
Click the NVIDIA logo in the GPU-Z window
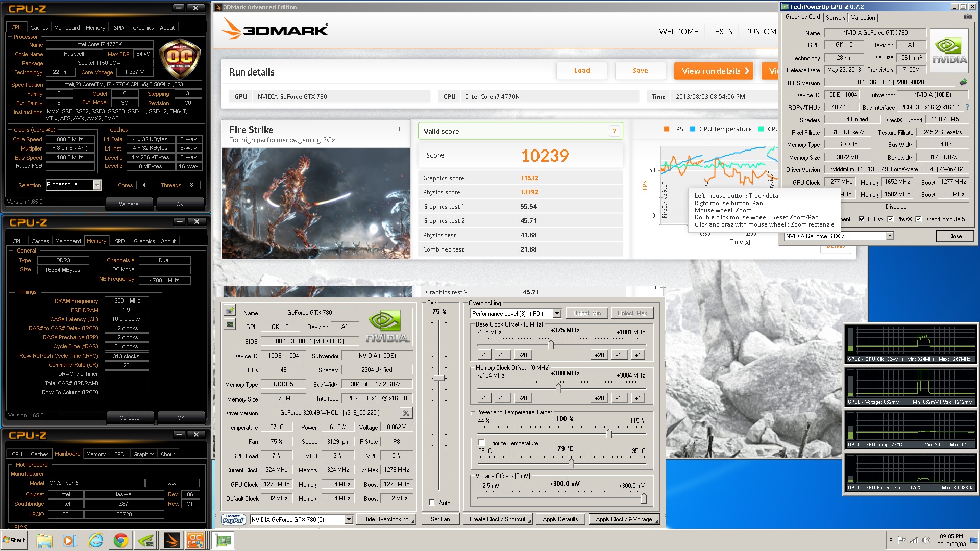click(949, 49)
